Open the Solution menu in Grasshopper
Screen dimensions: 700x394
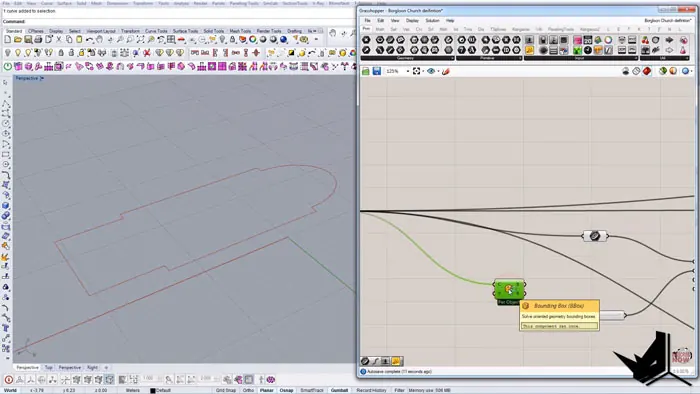pyautogui.click(x=432, y=21)
